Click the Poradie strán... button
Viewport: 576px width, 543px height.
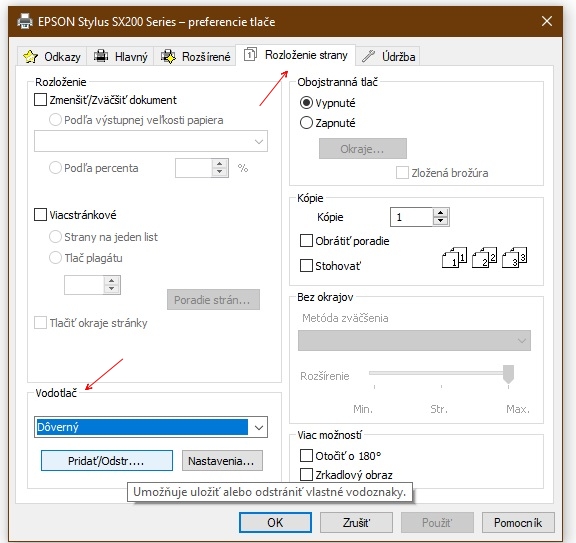coord(213,299)
